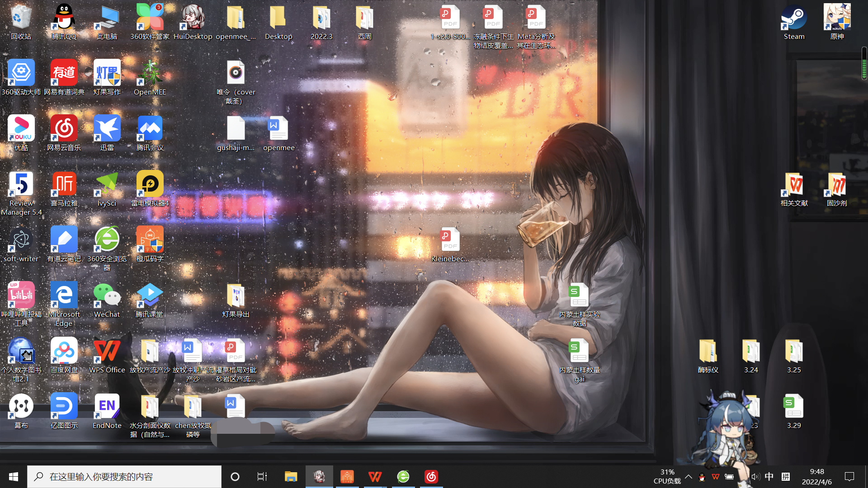This screenshot has height=488, width=868.
Task: Launch 迅雷 (Thunder) shortcut
Action: (x=107, y=133)
